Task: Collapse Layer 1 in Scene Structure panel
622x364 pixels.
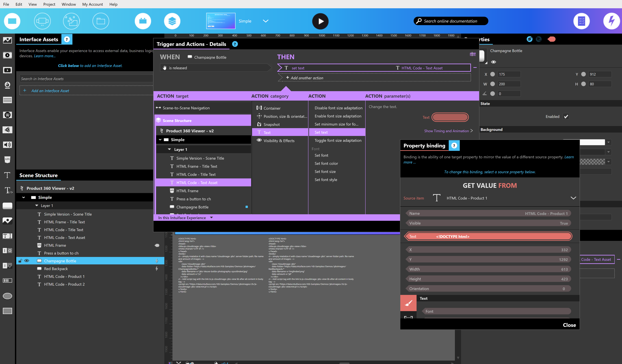Action: [37, 205]
